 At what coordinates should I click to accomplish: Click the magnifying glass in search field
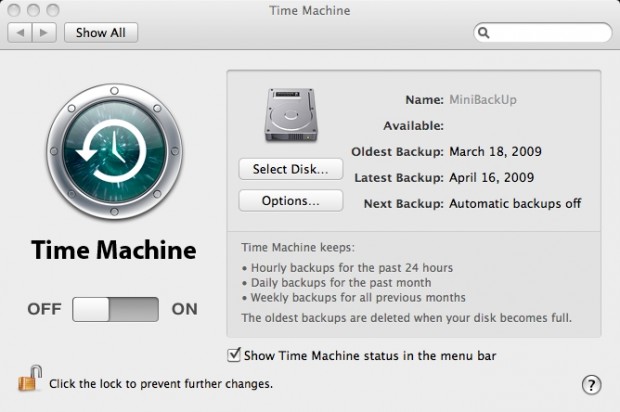coord(484,33)
